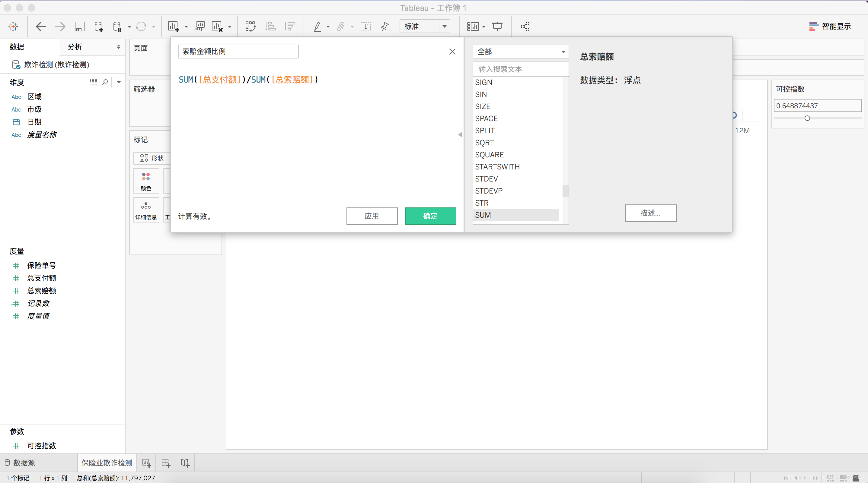Click the 描述... button
The image size is (868, 483).
pyautogui.click(x=651, y=213)
